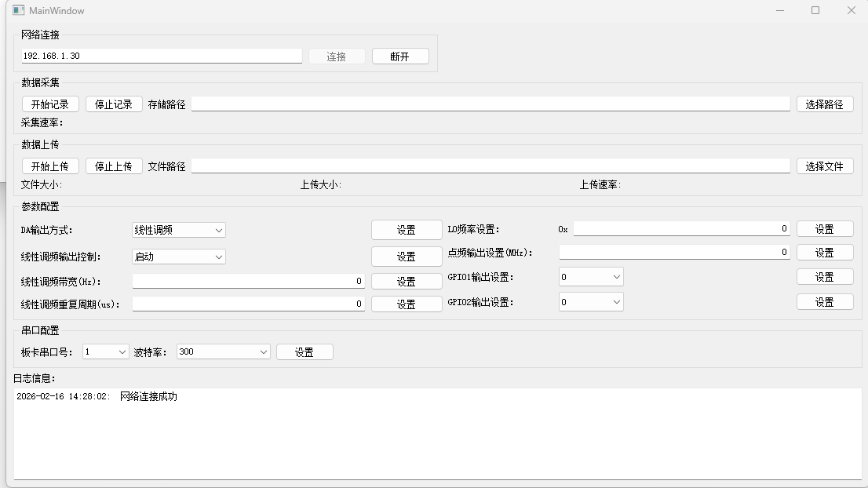Open the 线性调频输出控制 dropdown

[x=179, y=257]
